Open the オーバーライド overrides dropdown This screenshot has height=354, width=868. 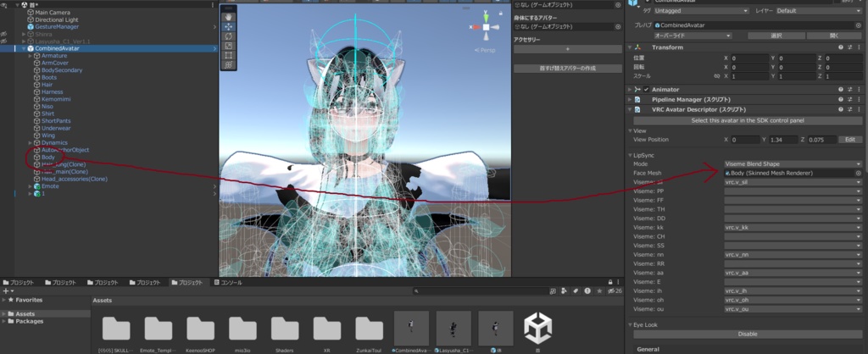point(693,36)
